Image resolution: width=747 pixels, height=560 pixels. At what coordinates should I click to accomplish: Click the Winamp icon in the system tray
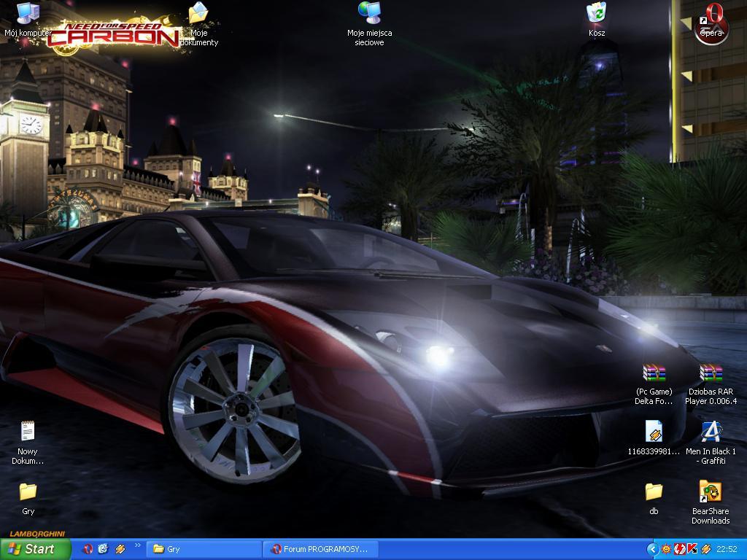click(706, 549)
